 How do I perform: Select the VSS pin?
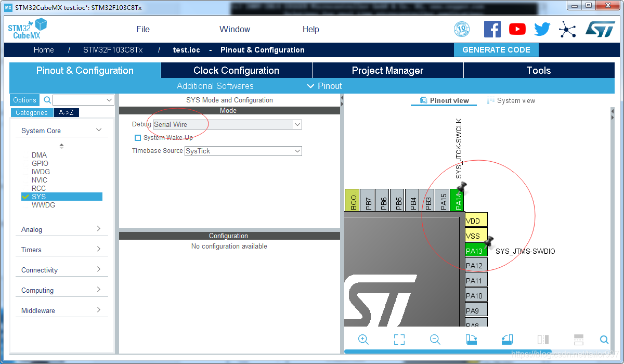pyautogui.click(x=476, y=235)
